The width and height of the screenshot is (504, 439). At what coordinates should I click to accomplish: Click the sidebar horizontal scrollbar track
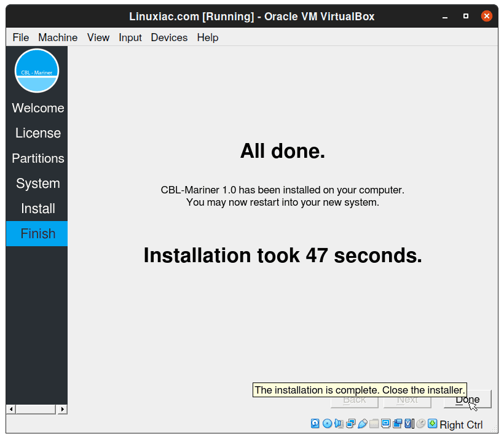tap(36, 409)
